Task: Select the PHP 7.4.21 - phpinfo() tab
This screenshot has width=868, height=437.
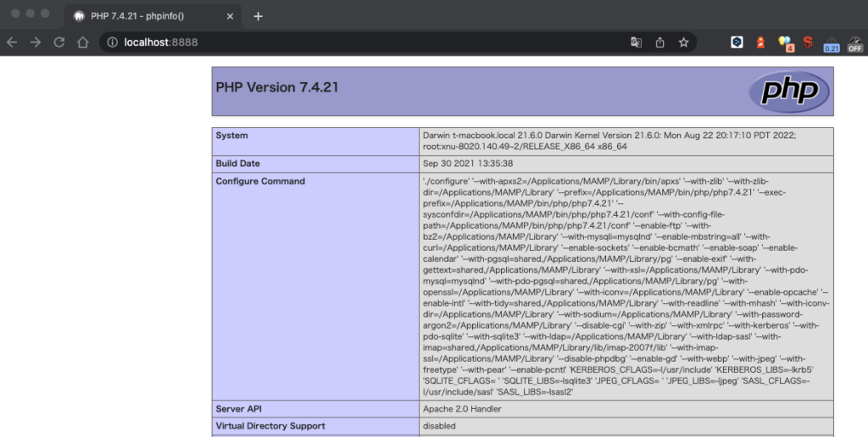Action: pos(144,16)
